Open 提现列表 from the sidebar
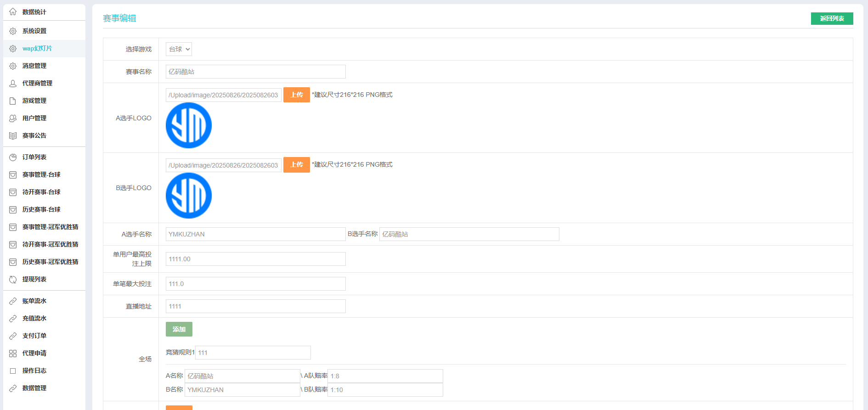 (34, 280)
